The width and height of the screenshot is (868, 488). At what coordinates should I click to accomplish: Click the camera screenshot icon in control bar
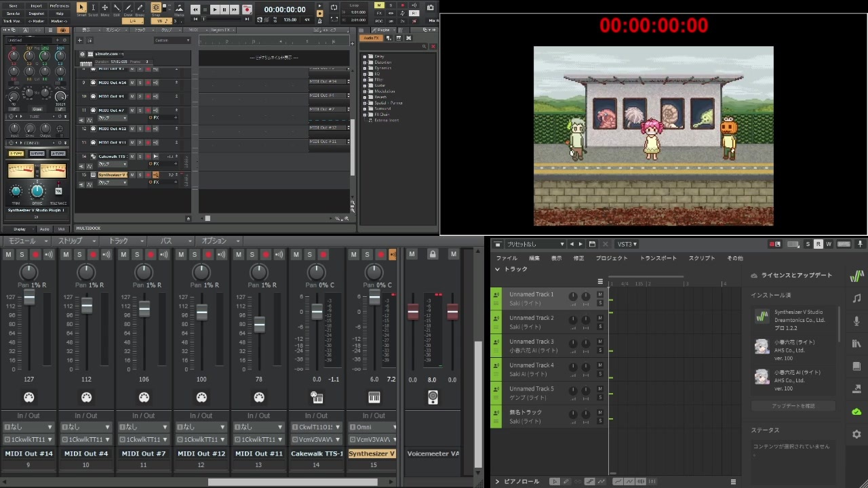tap(431, 7)
